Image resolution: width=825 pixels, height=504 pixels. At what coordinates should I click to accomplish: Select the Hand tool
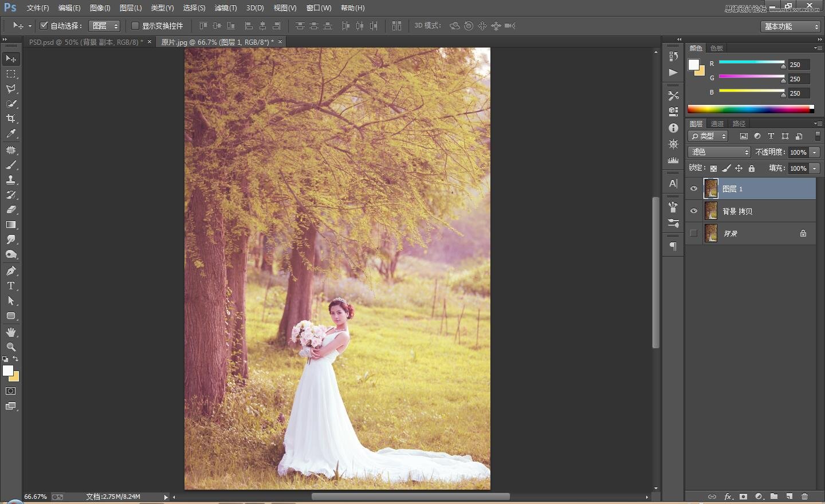tap(11, 332)
